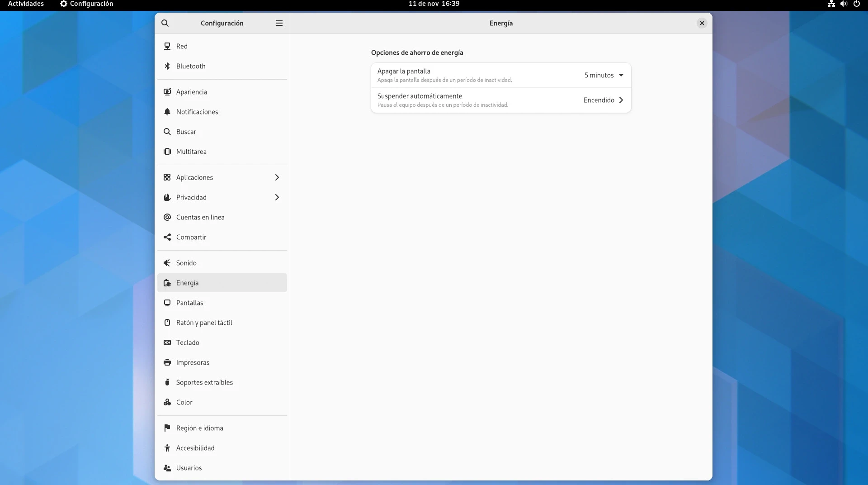Click Actividades in the top bar
Image resolution: width=868 pixels, height=485 pixels.
pos(26,4)
